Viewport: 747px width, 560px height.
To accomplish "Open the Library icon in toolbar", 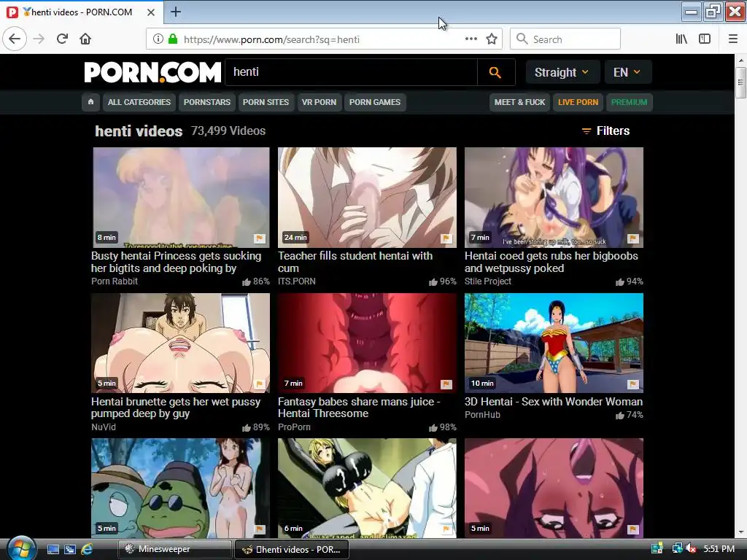I will (x=681, y=39).
